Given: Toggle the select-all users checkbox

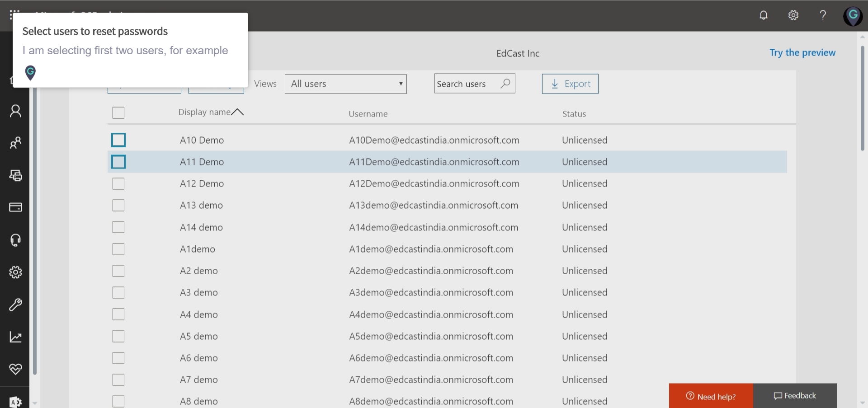Looking at the screenshot, I should tap(118, 113).
